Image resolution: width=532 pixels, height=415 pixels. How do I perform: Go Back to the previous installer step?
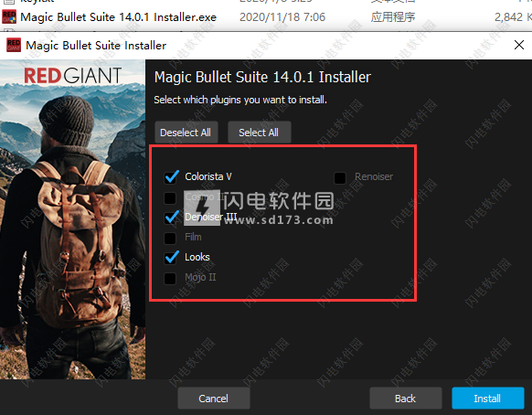pos(406,399)
